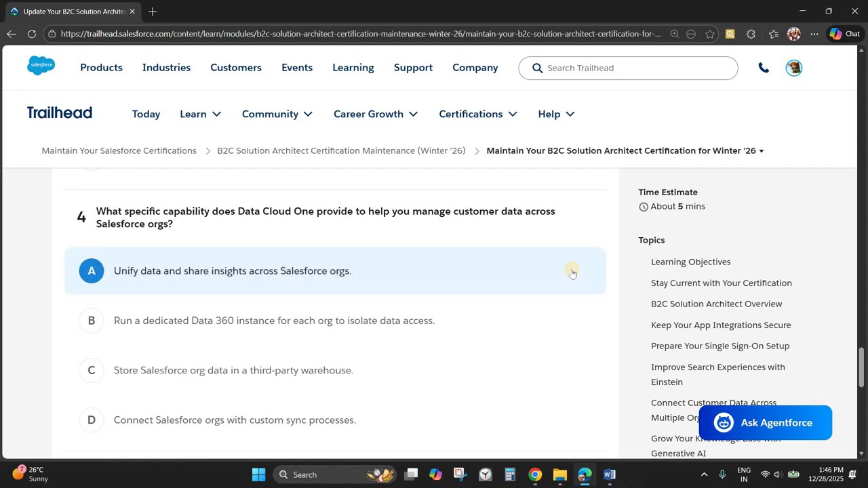Viewport: 868px width, 488px height.
Task: Click the Trailhead logo
Action: click(x=60, y=113)
